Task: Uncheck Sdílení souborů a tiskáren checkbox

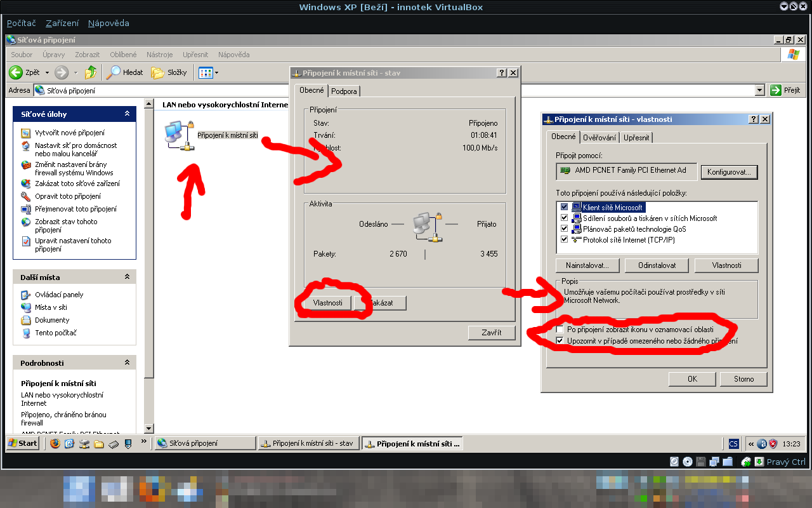Action: [x=565, y=218]
